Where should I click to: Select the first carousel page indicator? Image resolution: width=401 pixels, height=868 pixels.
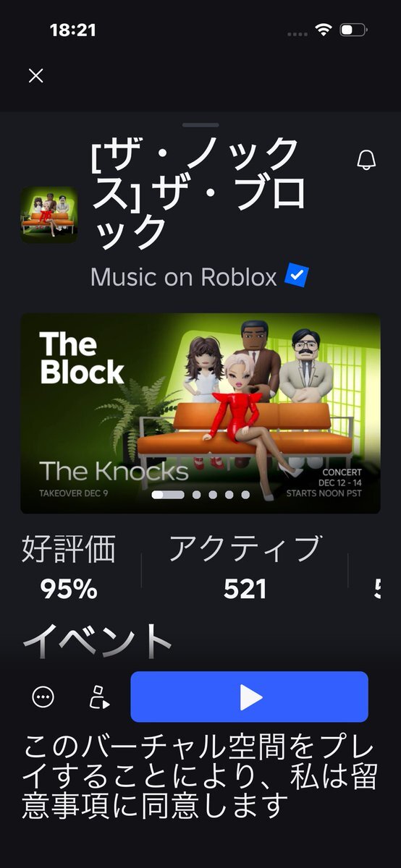click(x=168, y=495)
